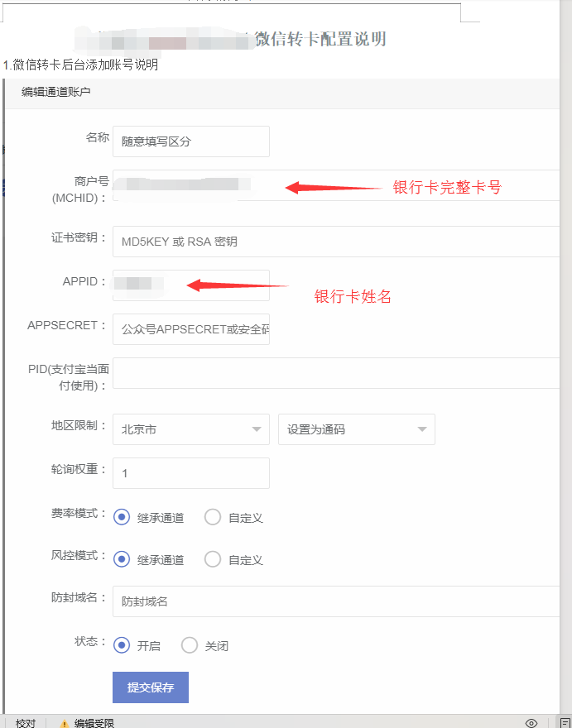Expand the 设置为通码 dropdown
This screenshot has width=572, height=728.
pyautogui.click(x=356, y=429)
